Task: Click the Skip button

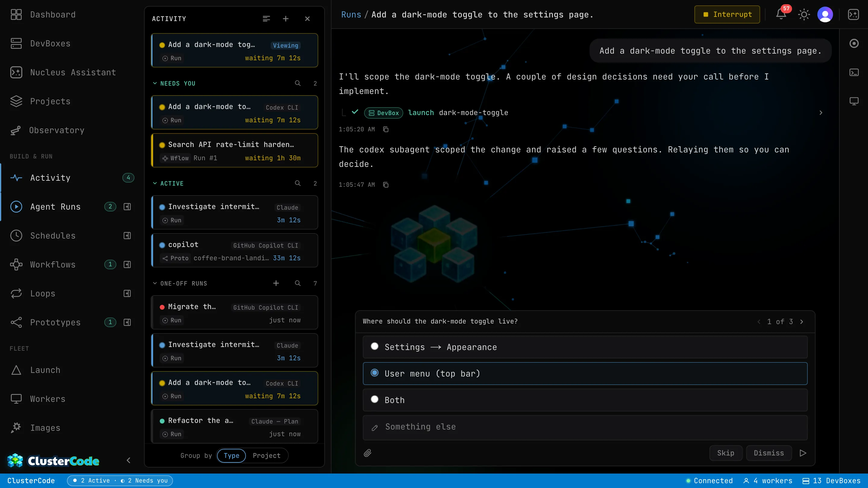Action: (726, 453)
